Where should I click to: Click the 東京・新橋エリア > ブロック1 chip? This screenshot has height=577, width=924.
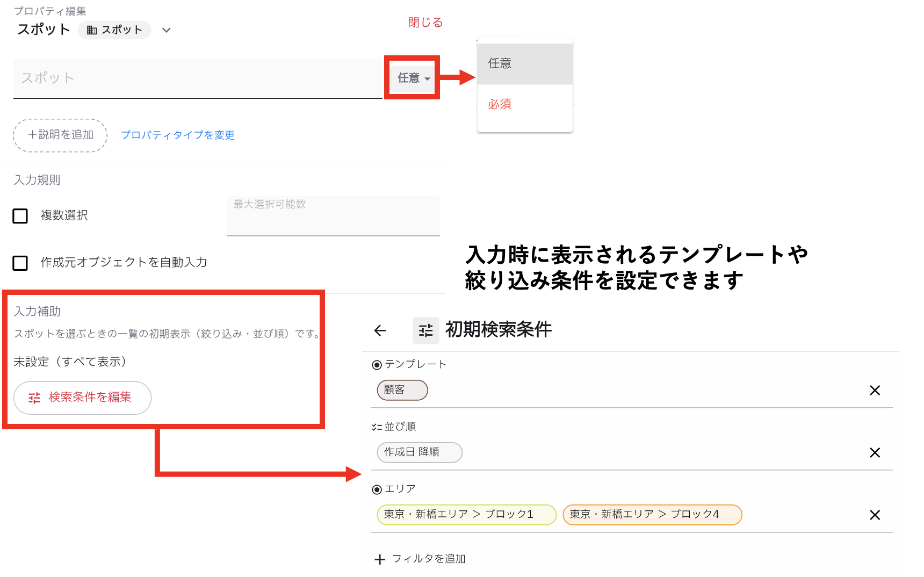point(466,515)
